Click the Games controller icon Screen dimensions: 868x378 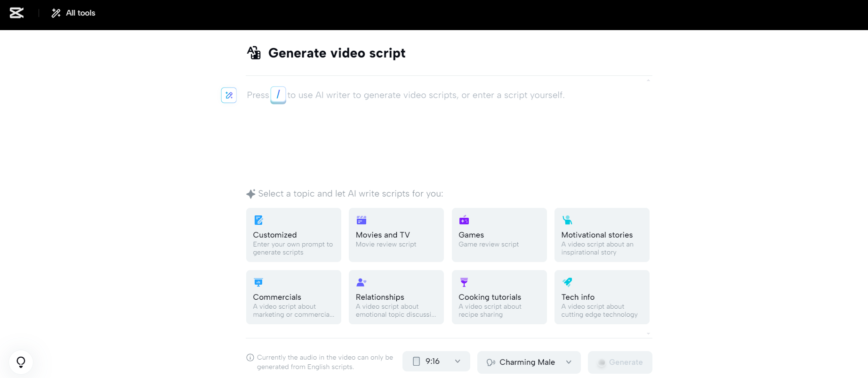pos(464,220)
